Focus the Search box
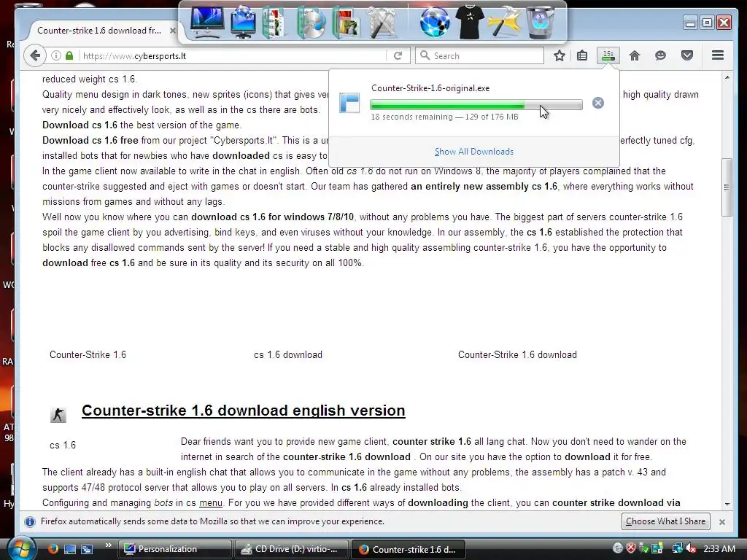Viewport: 747px width, 560px height. (479, 55)
